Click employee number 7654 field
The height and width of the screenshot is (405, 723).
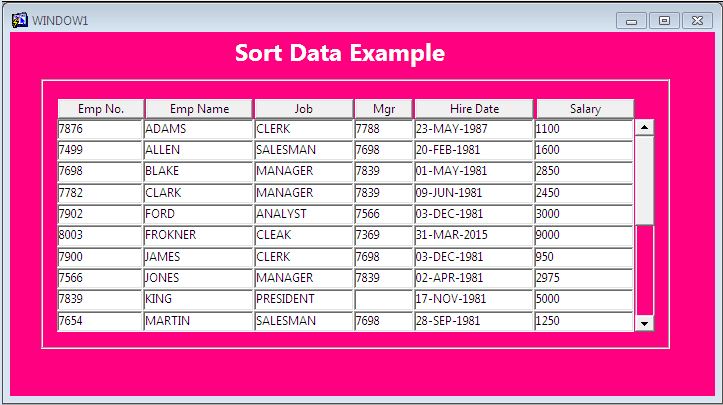point(100,321)
